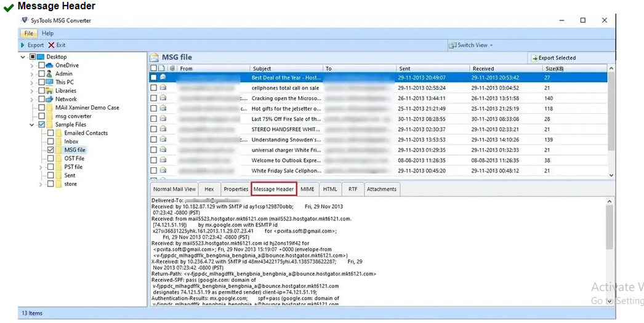Click the attachment paperclip column header icon

[172, 68]
